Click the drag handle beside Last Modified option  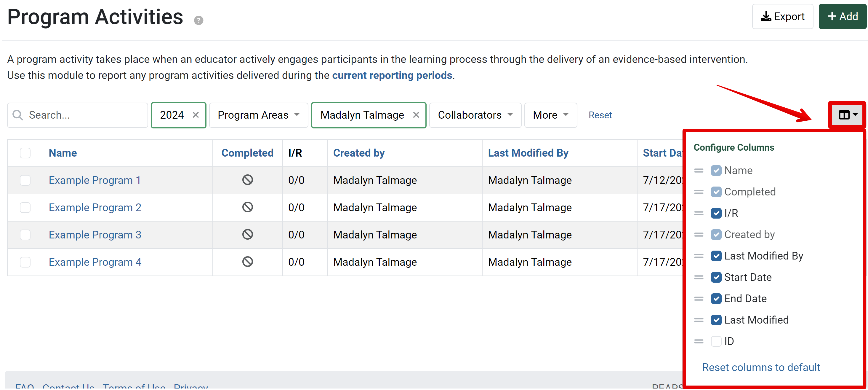(699, 320)
